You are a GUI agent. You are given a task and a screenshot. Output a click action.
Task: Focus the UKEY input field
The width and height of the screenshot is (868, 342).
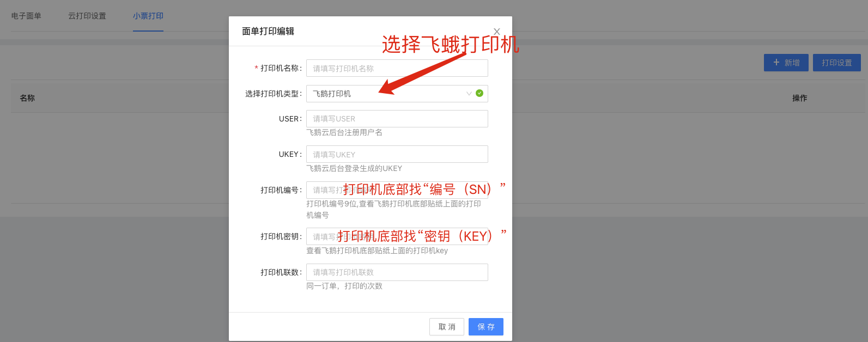397,154
